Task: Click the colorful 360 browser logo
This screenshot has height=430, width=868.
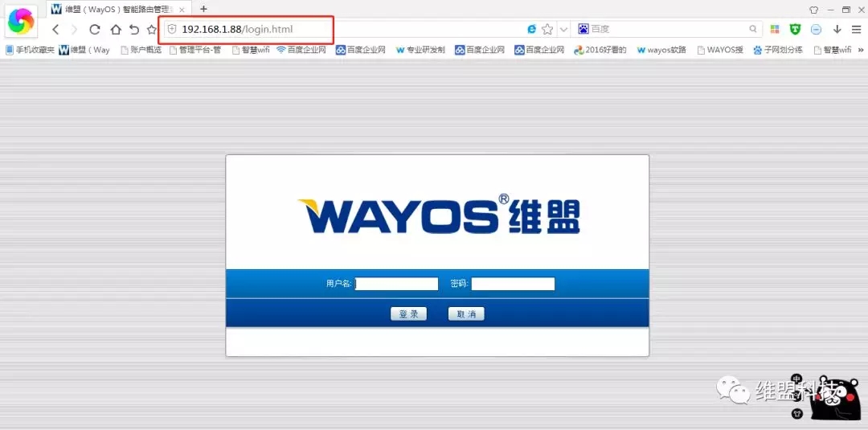Action: click(x=21, y=21)
